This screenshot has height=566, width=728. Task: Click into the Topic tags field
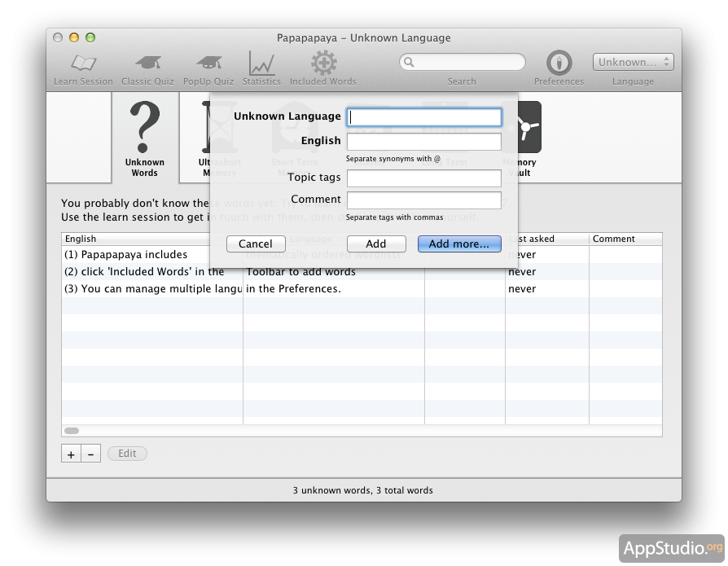coord(424,178)
